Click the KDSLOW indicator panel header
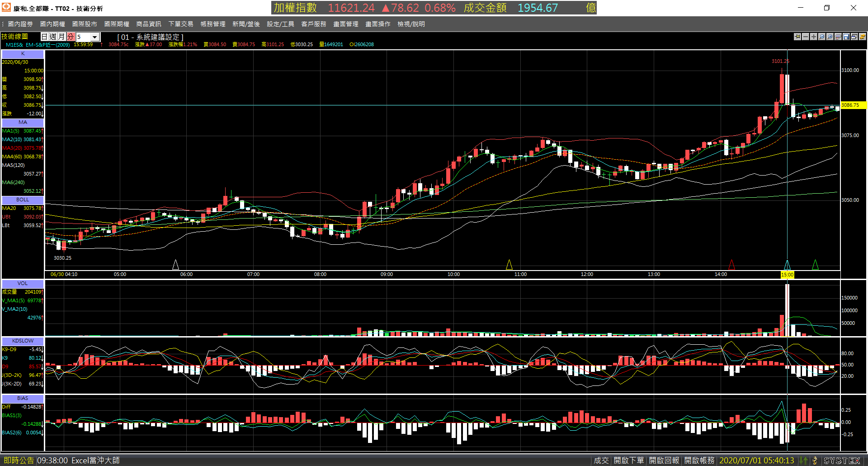The image size is (868, 466). pos(23,341)
